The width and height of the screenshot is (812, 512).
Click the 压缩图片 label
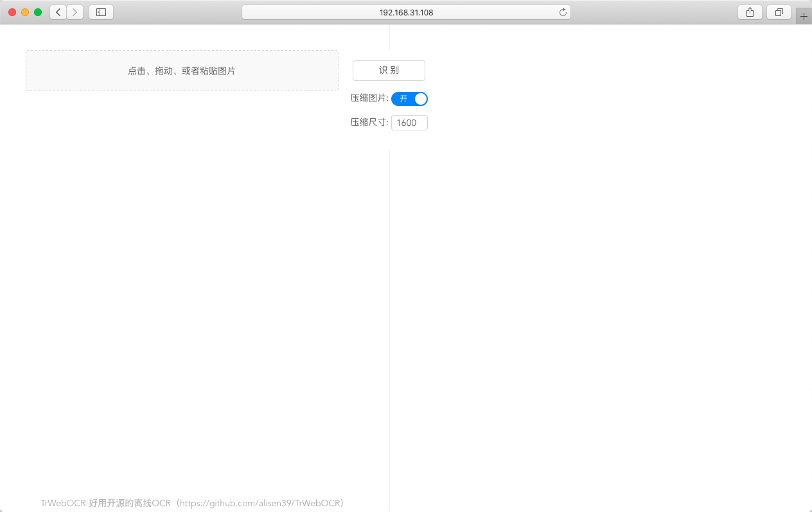(369, 98)
